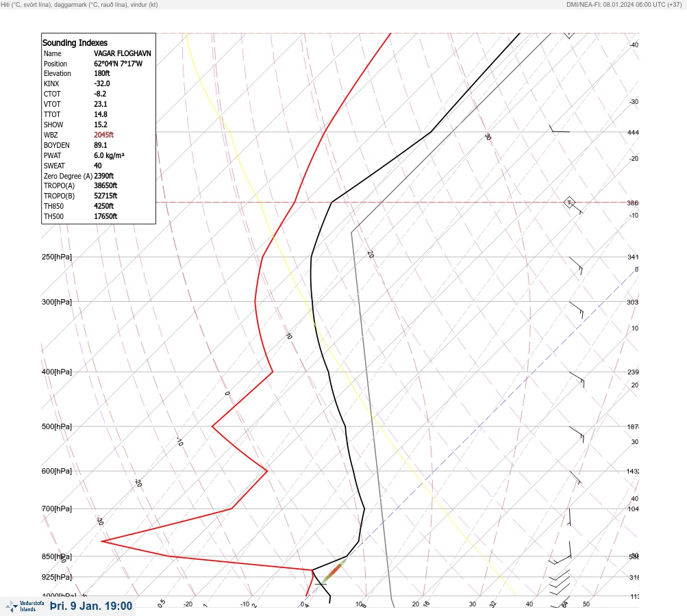Click the '500[hPa]' pressure label
Image resolution: width=687 pixels, height=616 pixels.
tap(57, 426)
